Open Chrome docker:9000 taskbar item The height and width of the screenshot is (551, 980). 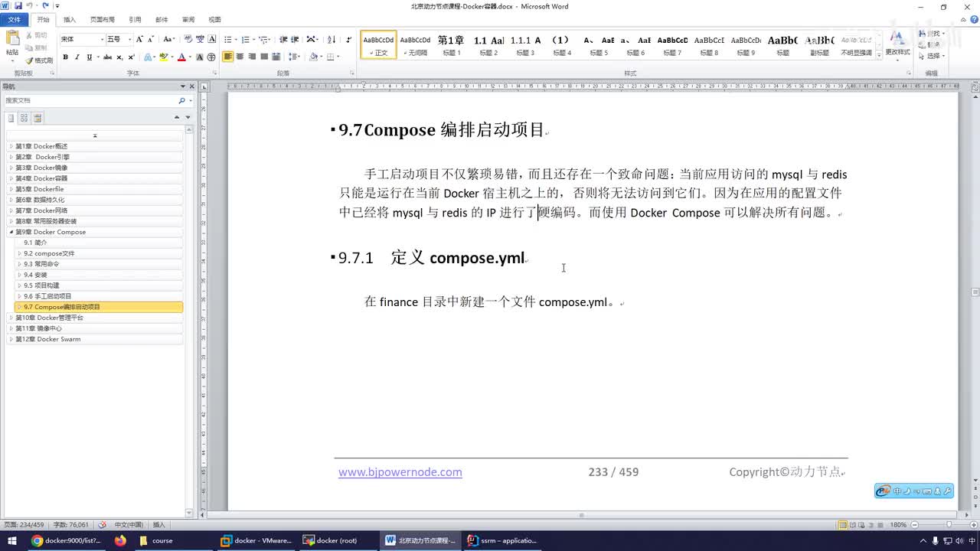[67, 540]
